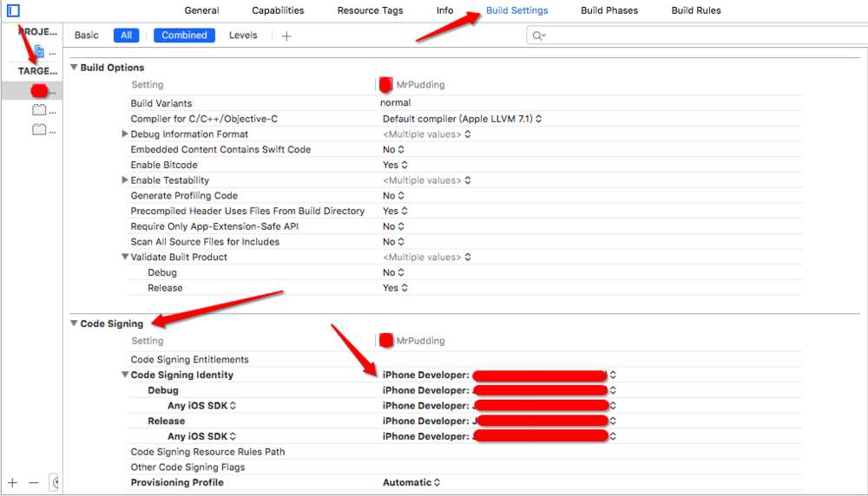Screen dimensions: 868x496
Task: Add a build setting with plus icon
Action: pos(286,36)
